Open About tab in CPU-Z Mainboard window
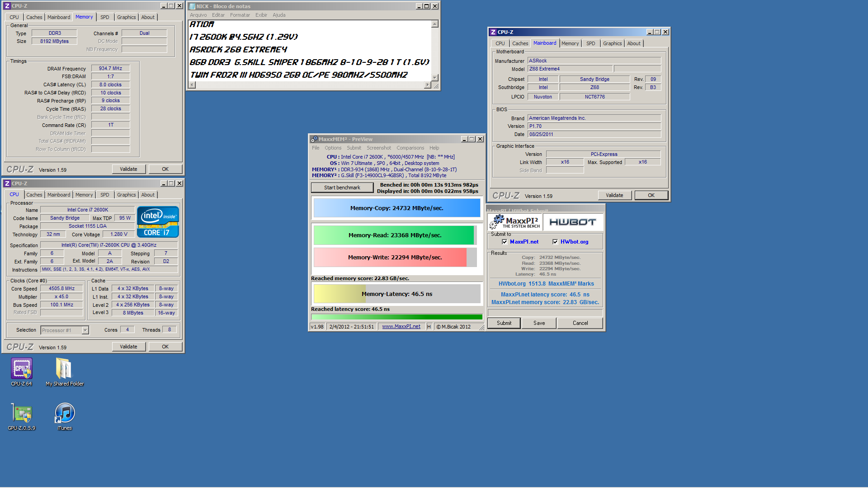 (633, 43)
